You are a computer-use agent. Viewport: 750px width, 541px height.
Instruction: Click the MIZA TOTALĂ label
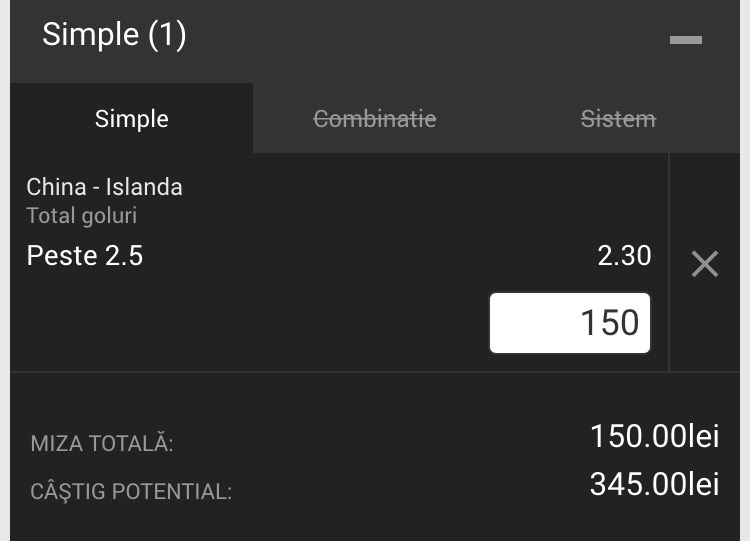pyautogui.click(x=102, y=443)
